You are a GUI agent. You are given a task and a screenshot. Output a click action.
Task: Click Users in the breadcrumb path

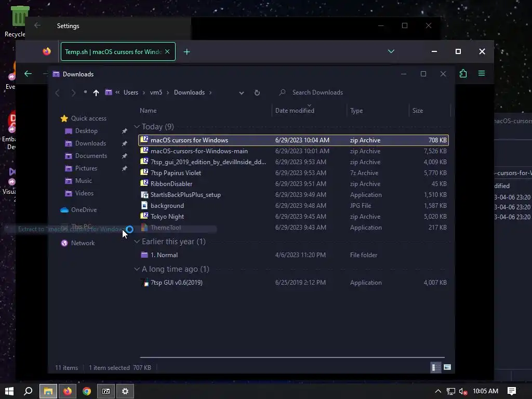click(x=130, y=92)
